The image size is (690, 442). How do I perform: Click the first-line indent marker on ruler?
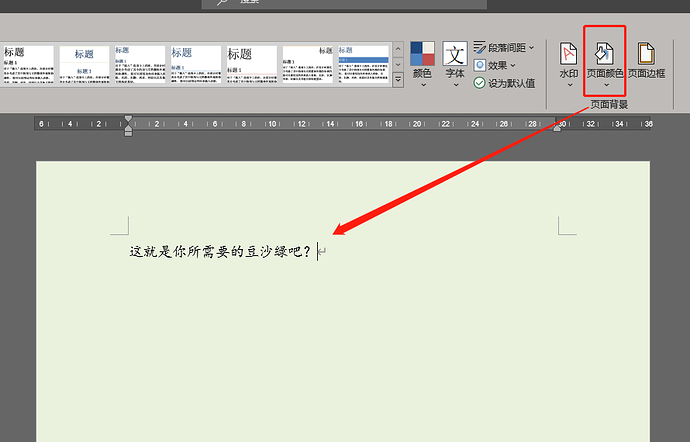(128, 119)
